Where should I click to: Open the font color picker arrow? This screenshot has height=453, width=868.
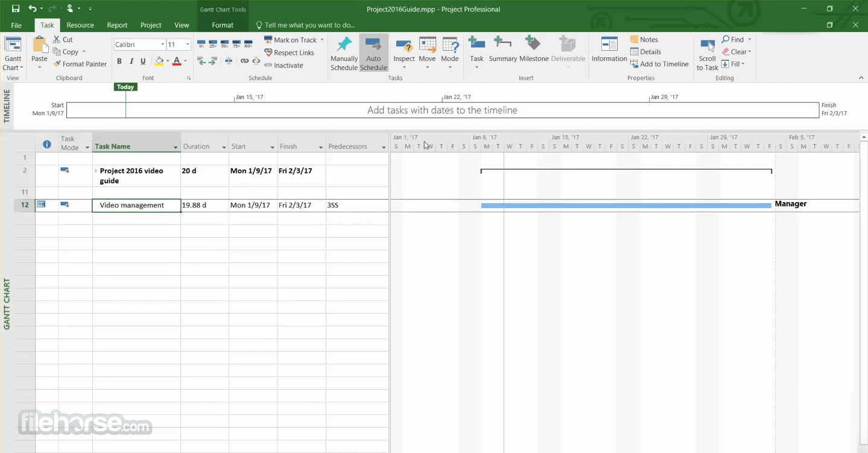[x=184, y=62]
